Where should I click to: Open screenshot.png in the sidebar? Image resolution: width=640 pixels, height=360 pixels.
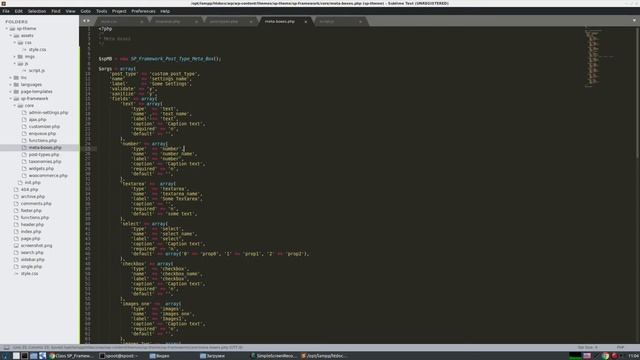[x=36, y=246]
